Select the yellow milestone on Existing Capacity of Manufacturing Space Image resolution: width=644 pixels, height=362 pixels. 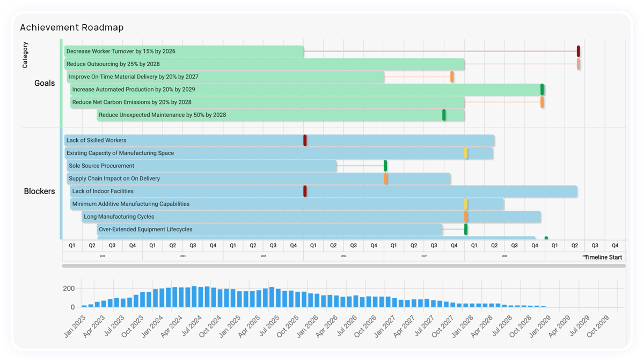[467, 153]
